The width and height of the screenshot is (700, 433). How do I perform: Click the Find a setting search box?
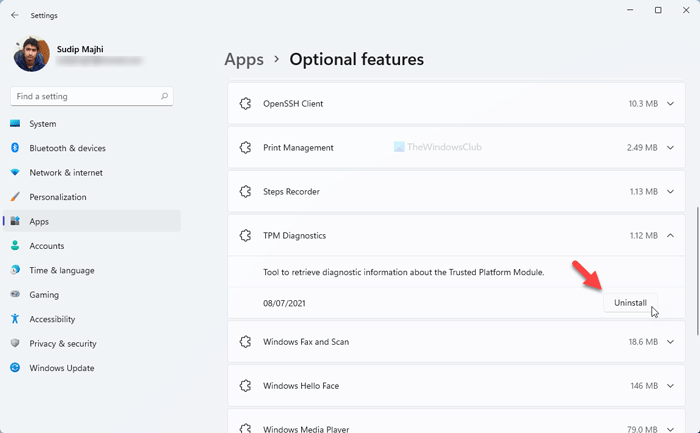pos(92,96)
